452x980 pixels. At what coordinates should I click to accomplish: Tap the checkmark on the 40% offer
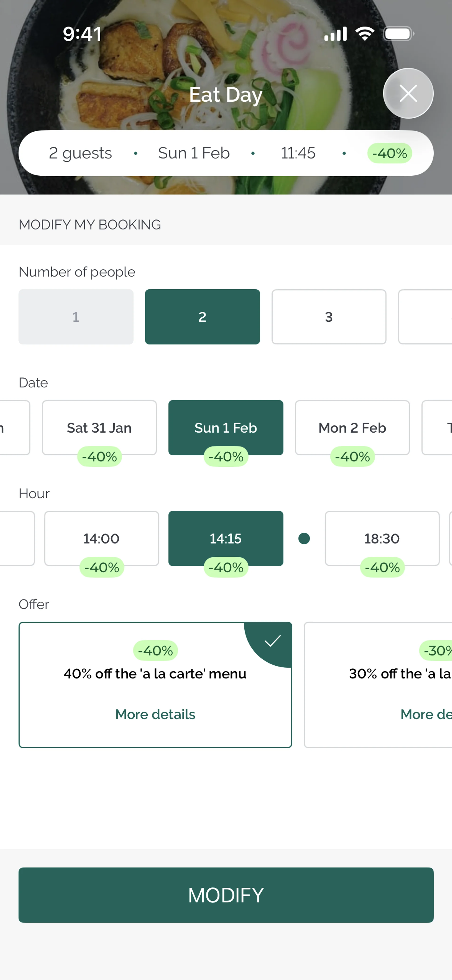272,641
